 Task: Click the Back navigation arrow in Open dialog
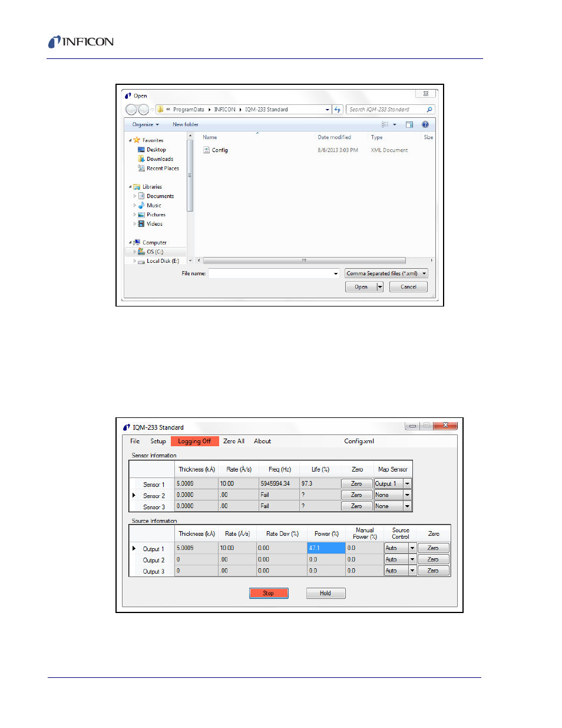click(x=131, y=110)
